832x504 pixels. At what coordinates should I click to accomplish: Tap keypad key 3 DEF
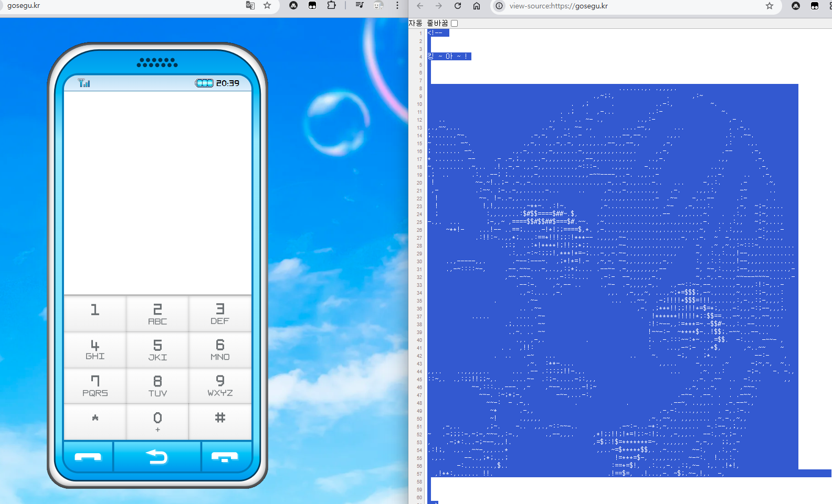pyautogui.click(x=220, y=314)
